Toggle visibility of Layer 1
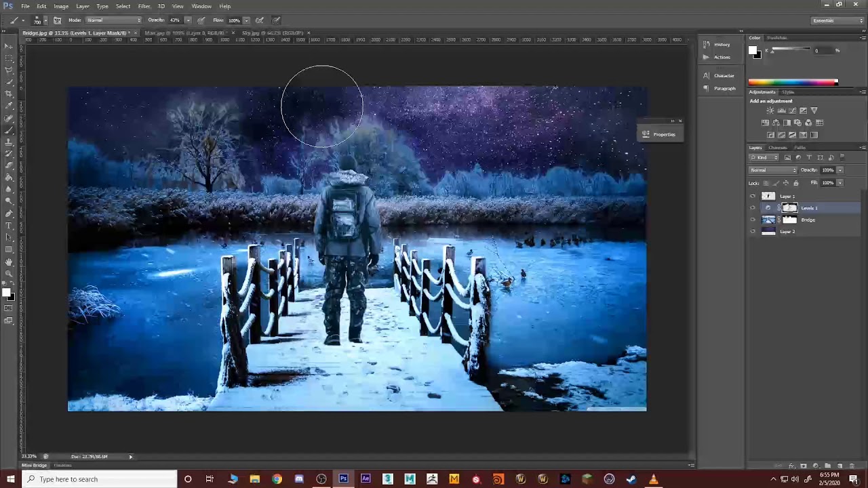 752,197
